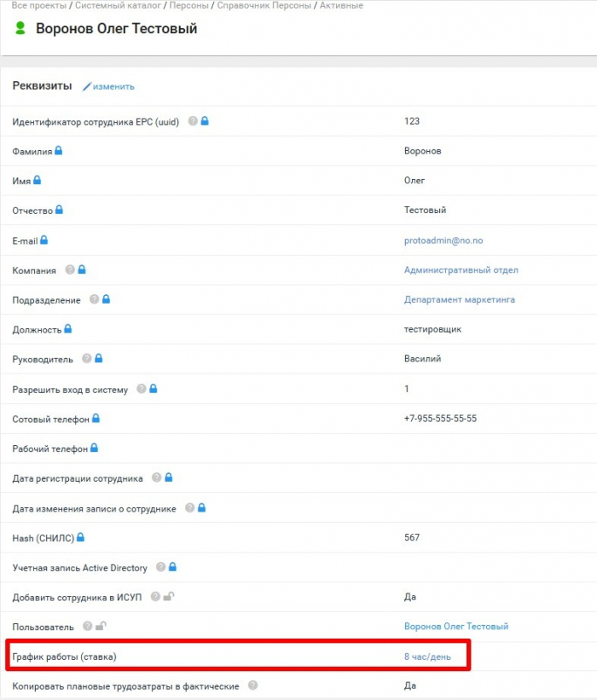The image size is (597, 700).
Task: Click the lock icon beside Фамилия
Action: pyautogui.click(x=59, y=151)
